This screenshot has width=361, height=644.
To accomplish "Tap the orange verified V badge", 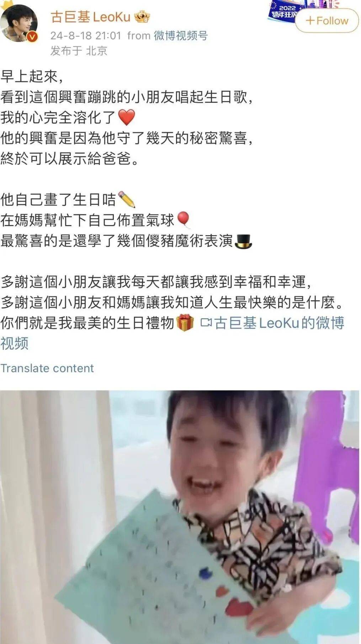I will (32, 37).
